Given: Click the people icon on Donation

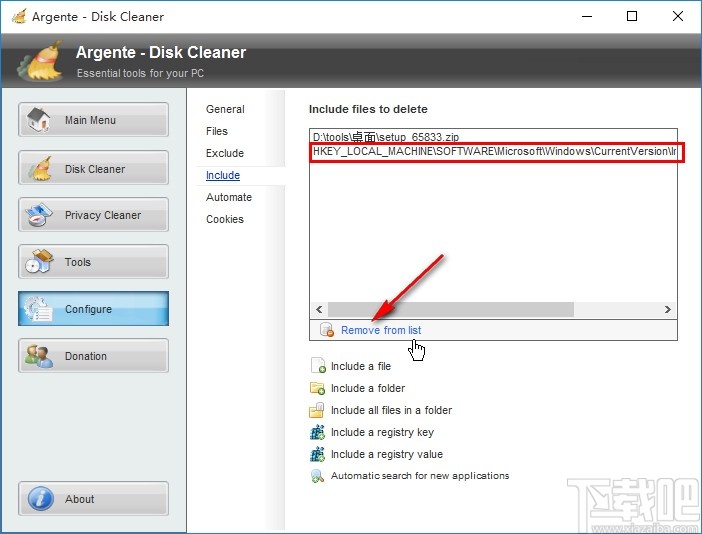Looking at the screenshot, I should [x=39, y=356].
